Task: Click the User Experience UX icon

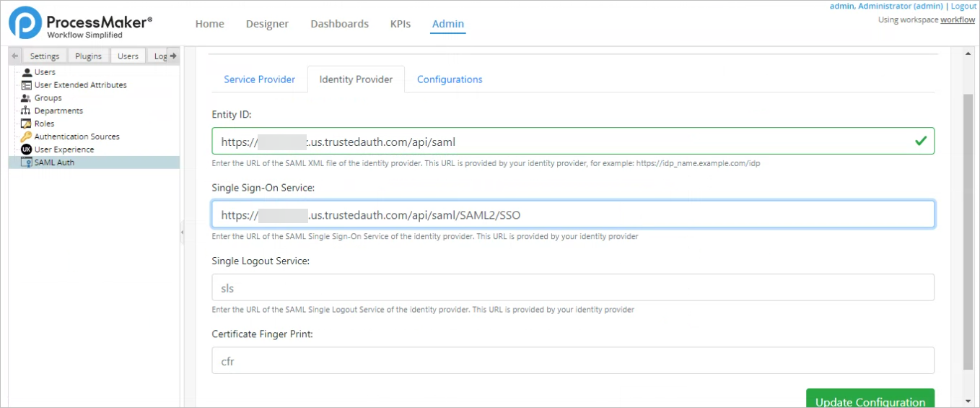Action: [27, 149]
